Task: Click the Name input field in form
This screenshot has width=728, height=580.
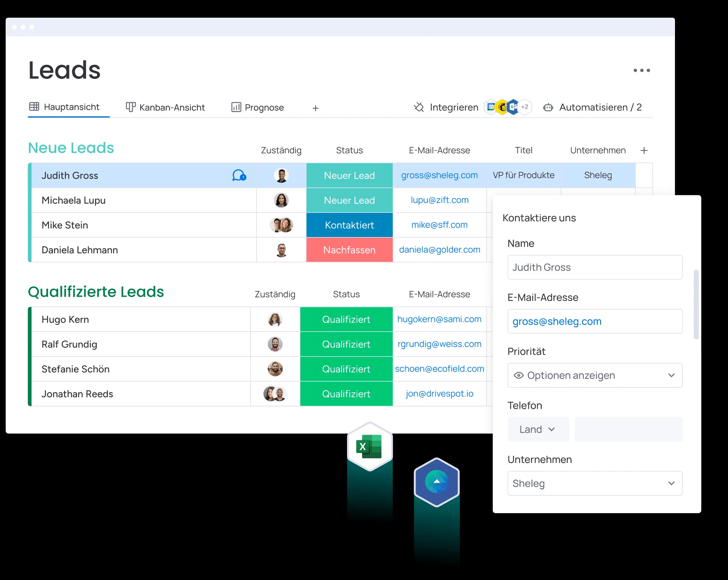Action: pos(594,267)
